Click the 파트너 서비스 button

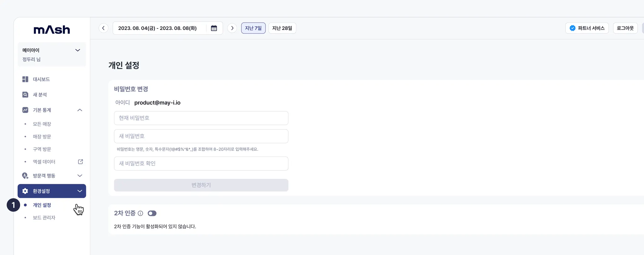point(587,28)
